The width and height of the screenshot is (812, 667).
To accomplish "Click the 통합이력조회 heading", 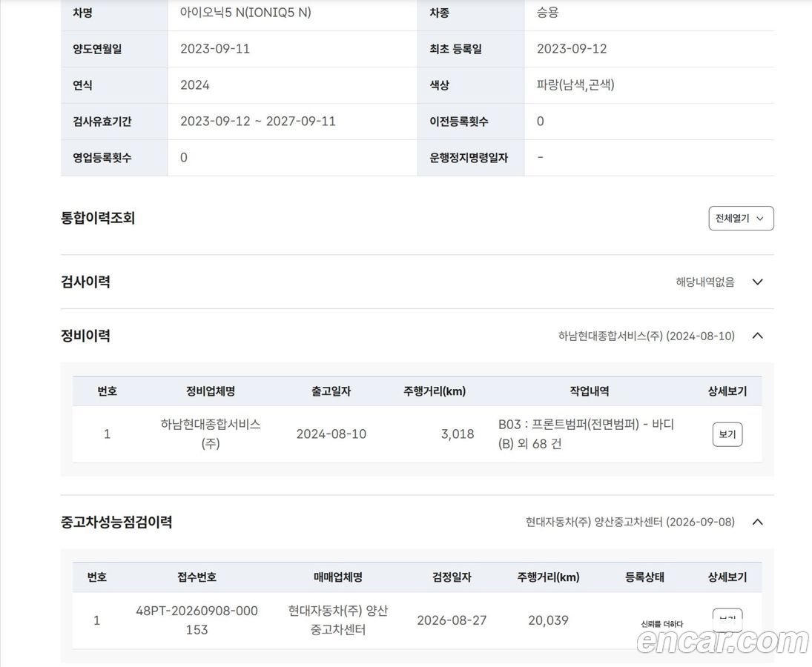I will 98,218.
